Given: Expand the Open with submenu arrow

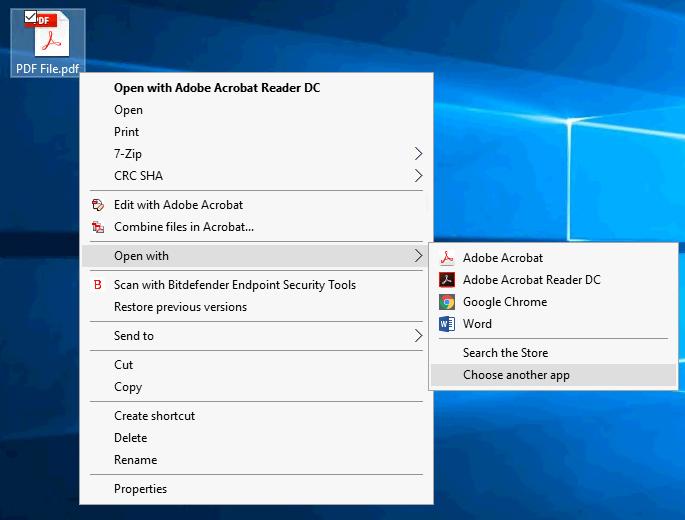Looking at the screenshot, I should click(418, 256).
